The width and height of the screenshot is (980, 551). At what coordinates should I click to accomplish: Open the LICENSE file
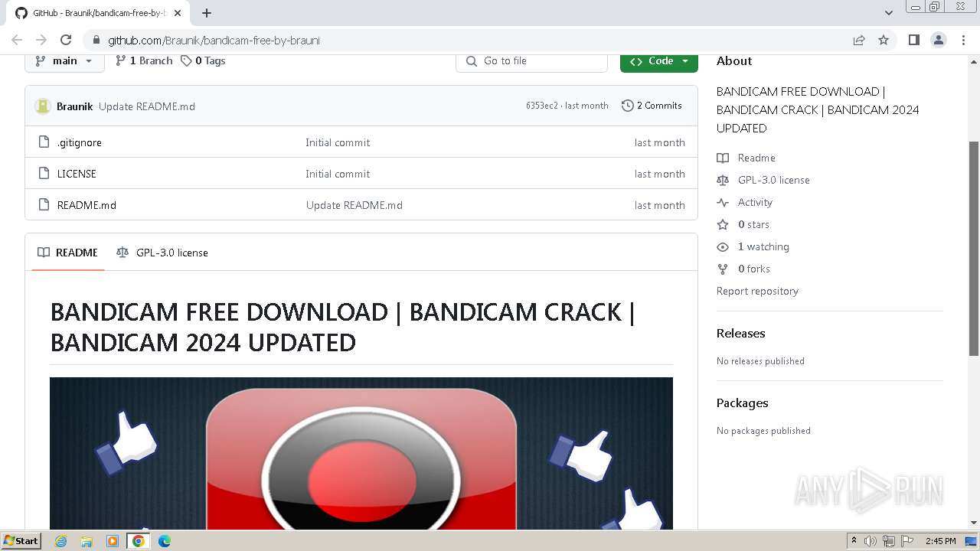click(x=77, y=174)
